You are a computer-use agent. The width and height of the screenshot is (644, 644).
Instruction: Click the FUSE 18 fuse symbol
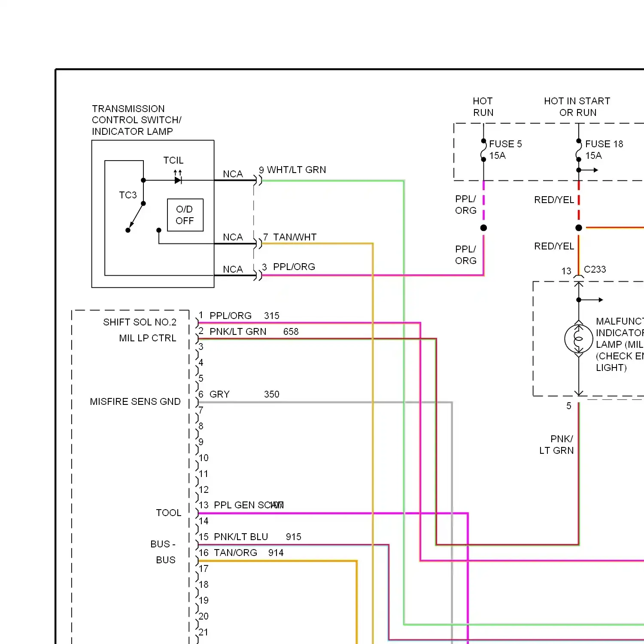tap(579, 150)
